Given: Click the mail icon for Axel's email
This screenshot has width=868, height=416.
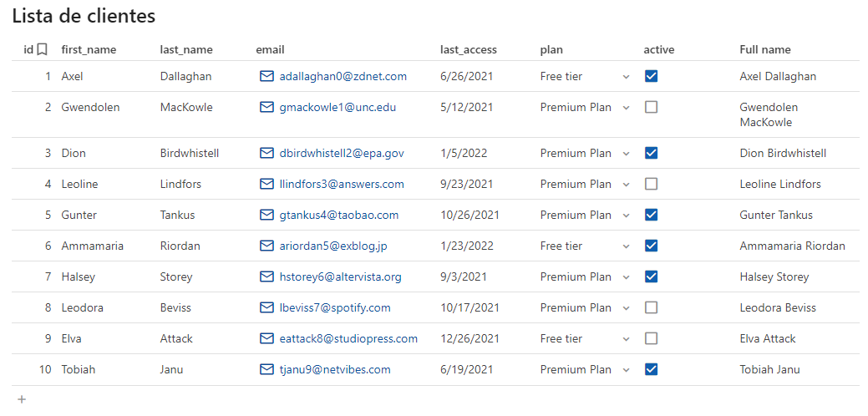Looking at the screenshot, I should coord(267,76).
